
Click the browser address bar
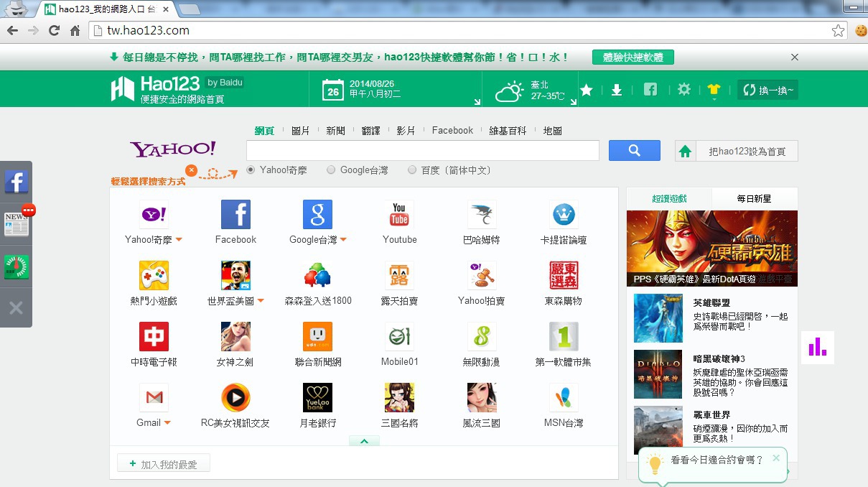(x=469, y=30)
